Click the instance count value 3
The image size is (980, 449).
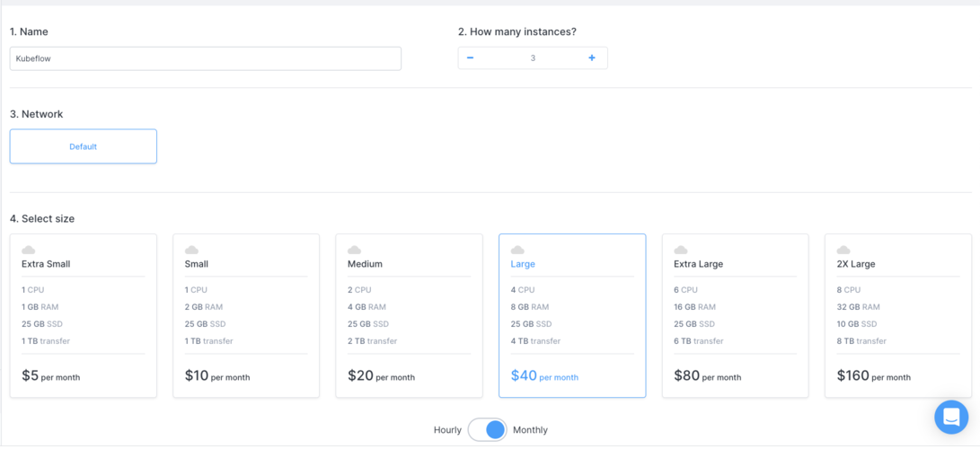click(533, 58)
